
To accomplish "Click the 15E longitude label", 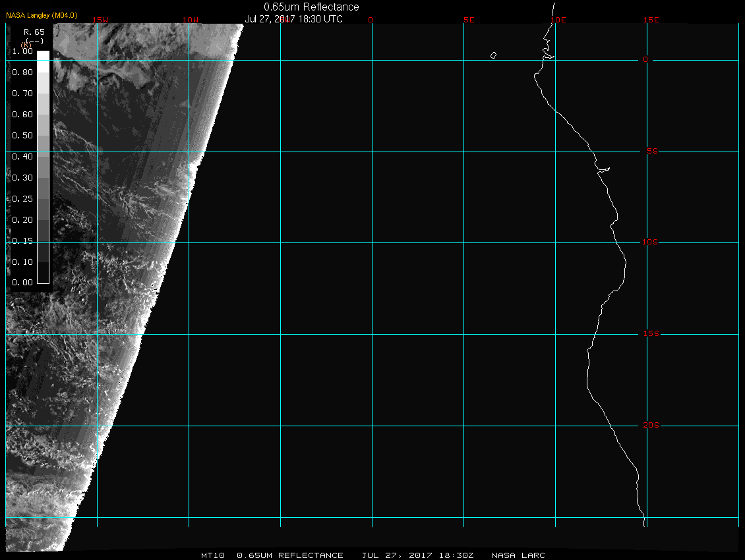I will pos(651,20).
